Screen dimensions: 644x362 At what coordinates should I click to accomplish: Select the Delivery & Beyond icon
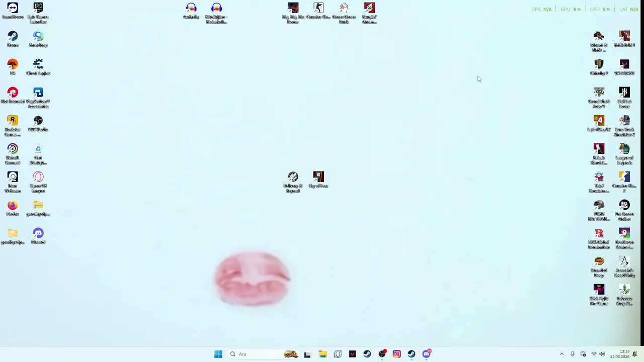click(293, 182)
